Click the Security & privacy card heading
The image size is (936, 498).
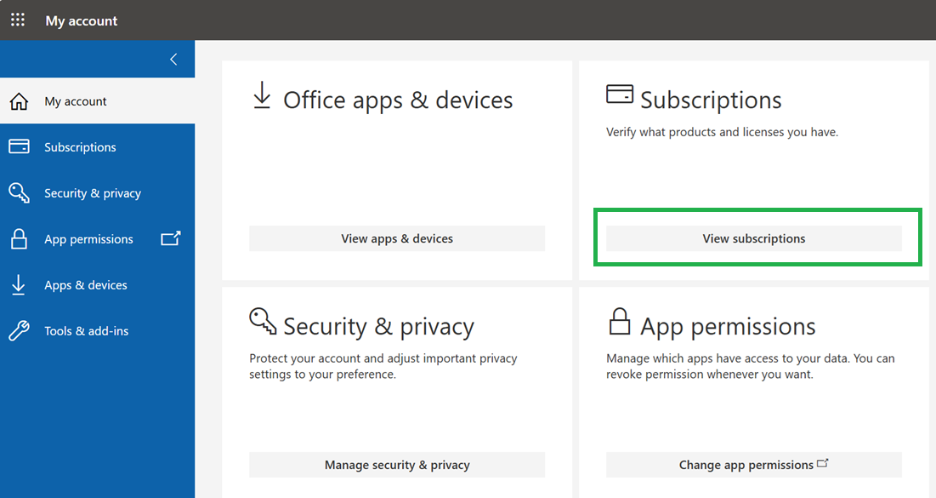378,327
